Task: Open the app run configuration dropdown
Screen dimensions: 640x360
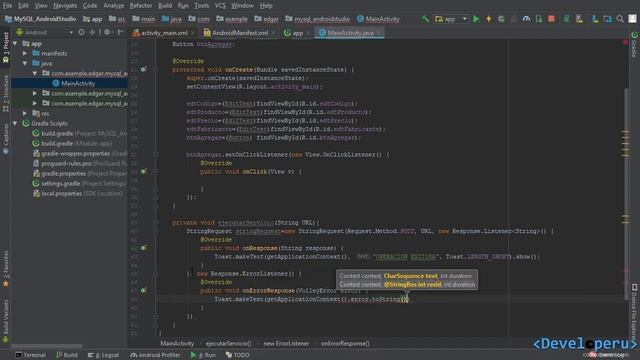Action: (451, 19)
